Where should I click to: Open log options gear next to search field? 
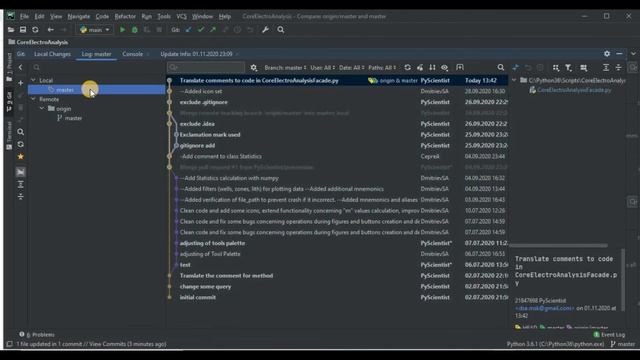pyautogui.click(x=254, y=68)
